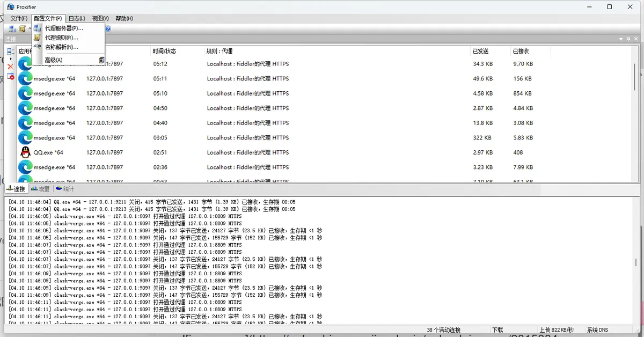This screenshot has width=644, height=337.
Task: Click the Proxy Servers toolbar icon
Action: click(x=12, y=29)
